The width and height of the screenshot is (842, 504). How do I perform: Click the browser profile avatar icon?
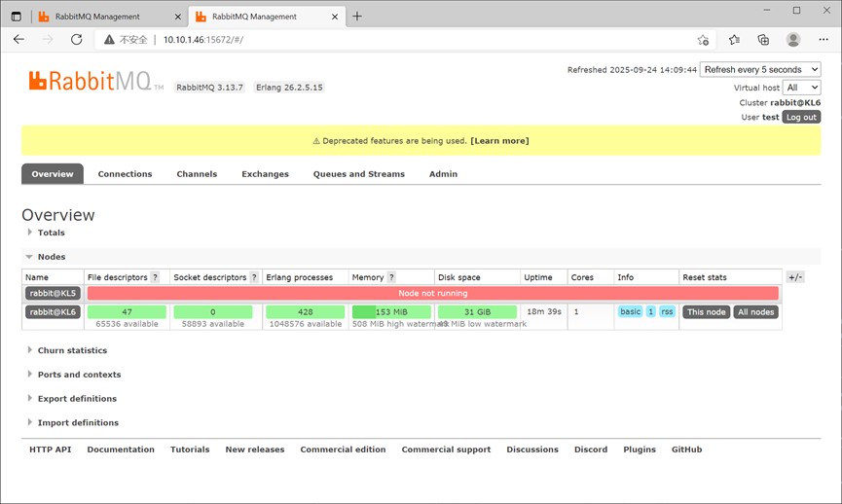pos(793,40)
